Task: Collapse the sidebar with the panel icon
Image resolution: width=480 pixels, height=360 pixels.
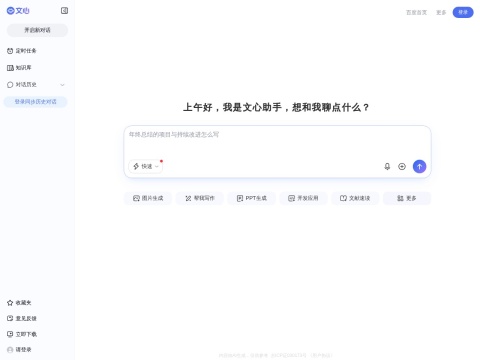Action: pyautogui.click(x=64, y=11)
